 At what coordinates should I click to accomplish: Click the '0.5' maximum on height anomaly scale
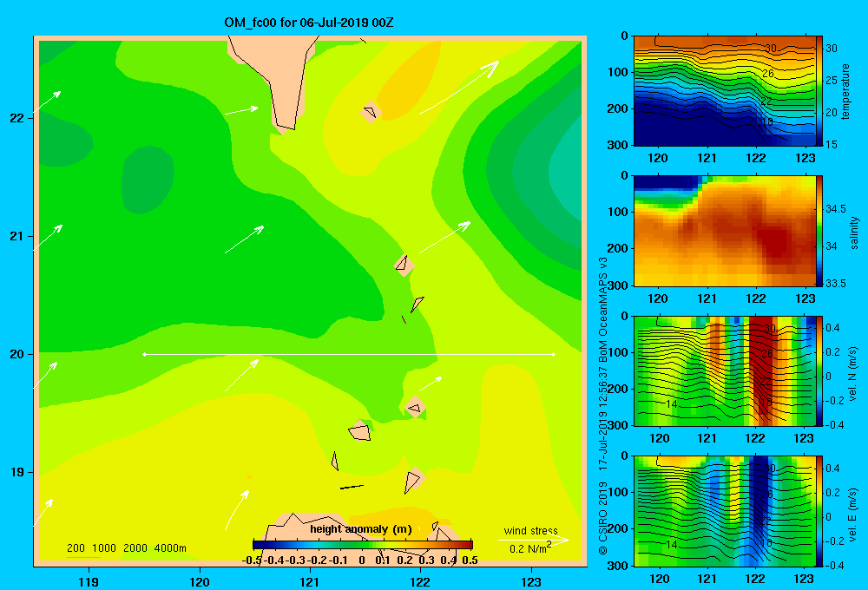coord(470,560)
